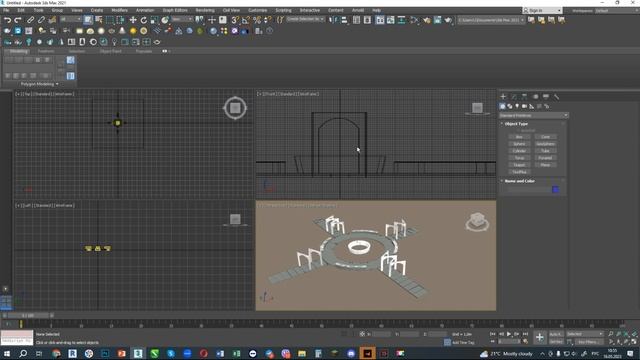Open the Modifiers menu
The height and width of the screenshot is (360, 640).
pos(120,10)
